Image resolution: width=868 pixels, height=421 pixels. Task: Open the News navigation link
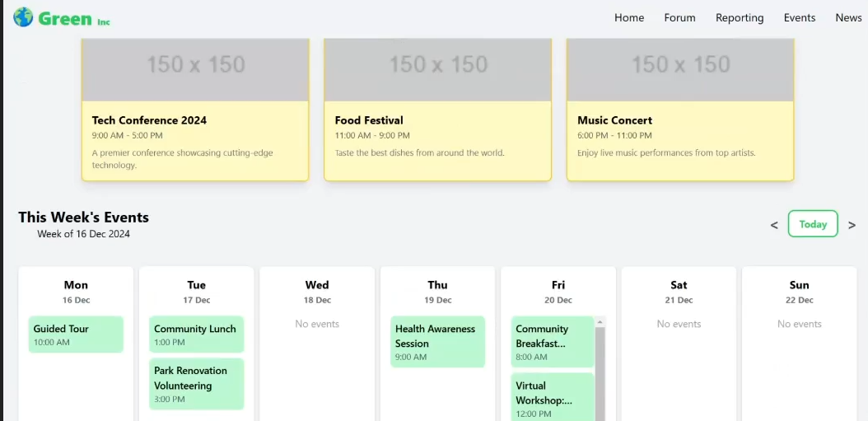(847, 17)
